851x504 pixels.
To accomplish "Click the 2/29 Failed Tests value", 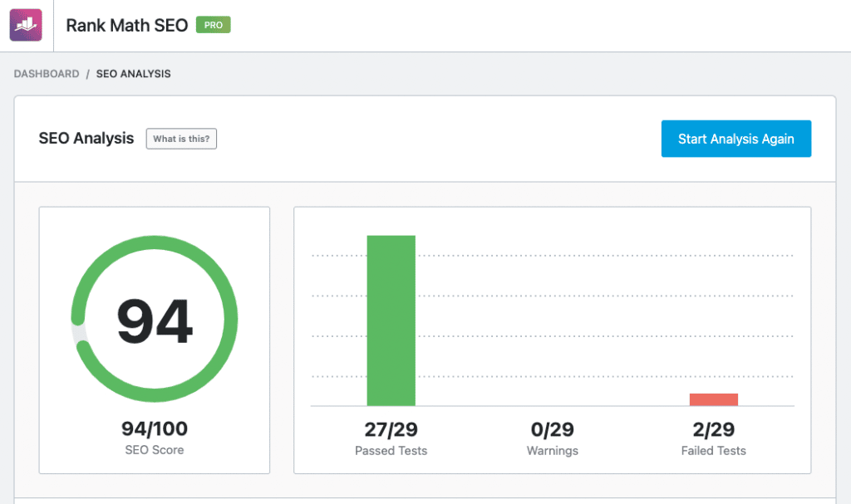I will point(714,429).
